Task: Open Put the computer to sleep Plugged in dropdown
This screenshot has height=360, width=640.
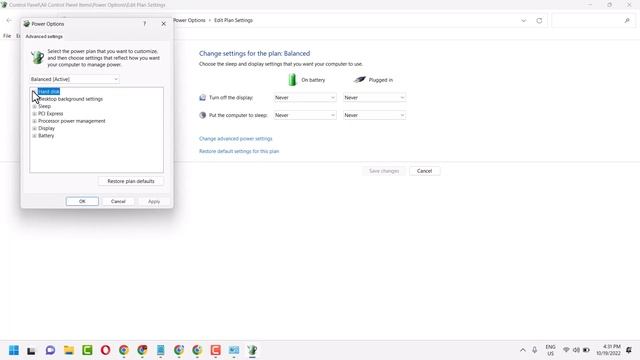Action: pos(374,115)
